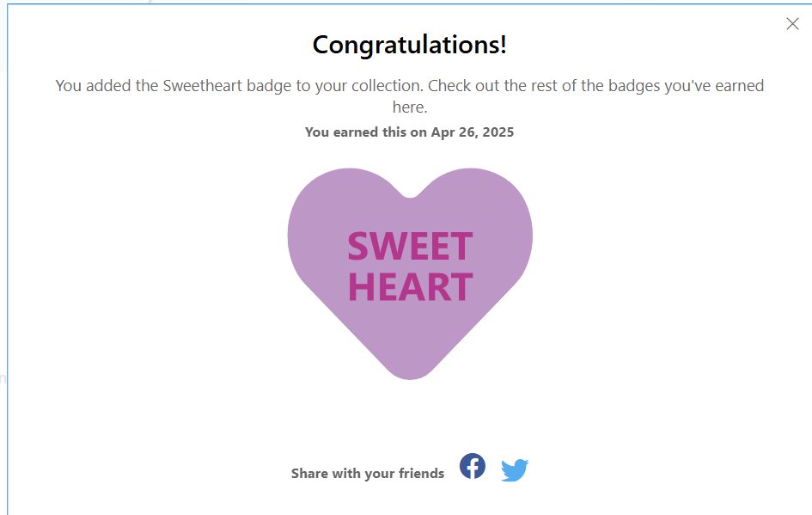Click the 'Share with your friends' label
Viewport: 812px width, 515px height.
(x=368, y=474)
